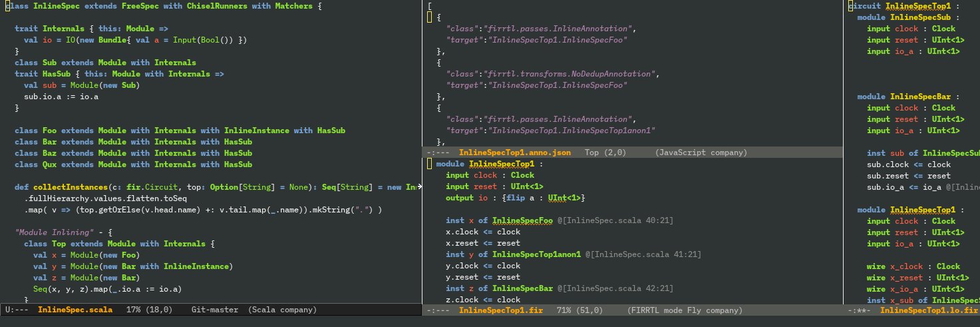Click the 'val io = IO(new Bundle' line

135,40
